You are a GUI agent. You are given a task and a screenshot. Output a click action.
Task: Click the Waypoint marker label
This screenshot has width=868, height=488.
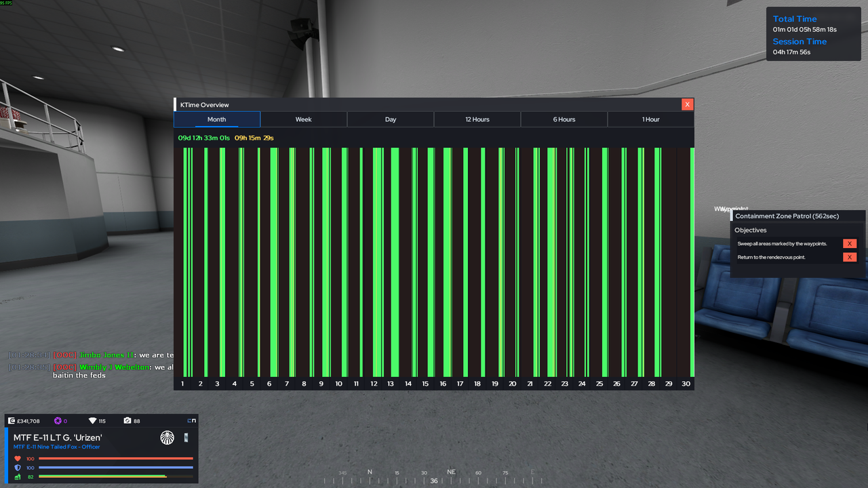pos(731,209)
